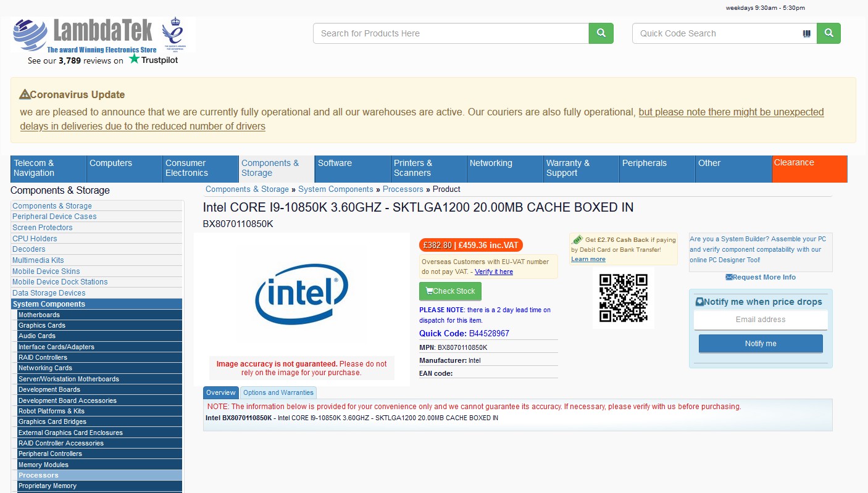This screenshot has height=493, width=868.
Task: Click the Coronavirus Update warning icon
Action: (x=25, y=94)
